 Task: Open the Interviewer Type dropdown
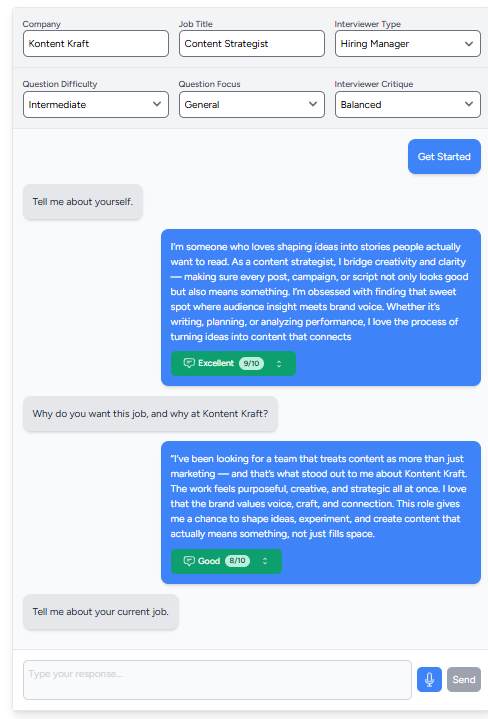408,44
